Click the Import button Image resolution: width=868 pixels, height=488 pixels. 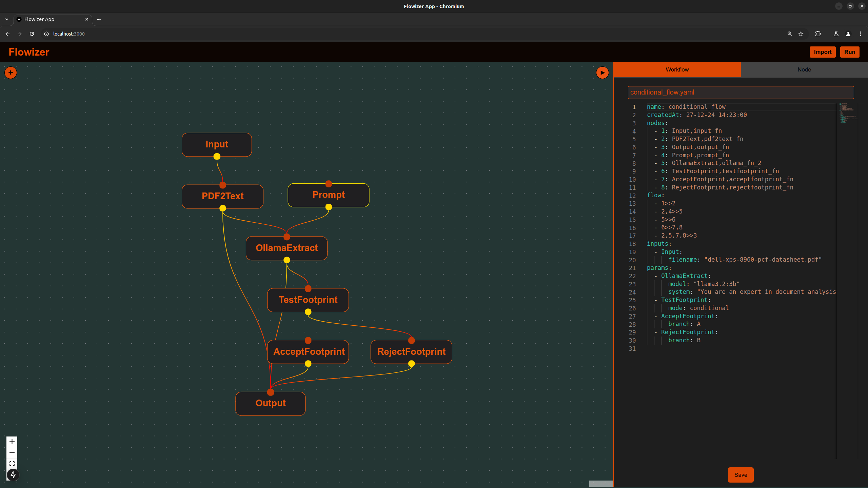click(x=823, y=52)
